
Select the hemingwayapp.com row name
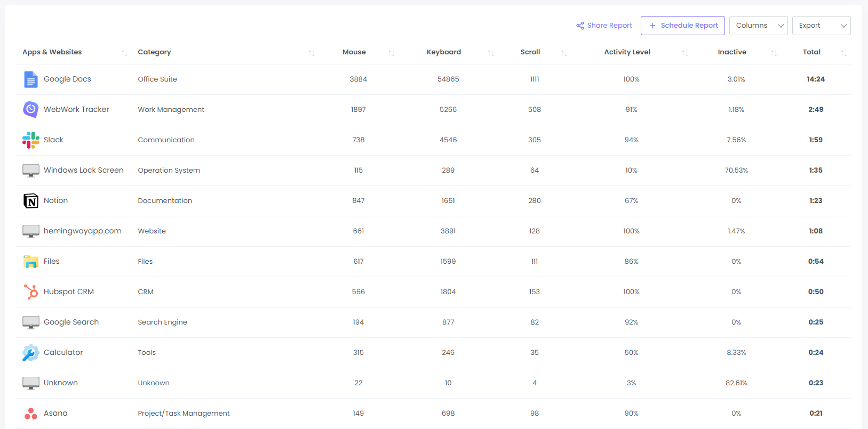click(x=83, y=231)
